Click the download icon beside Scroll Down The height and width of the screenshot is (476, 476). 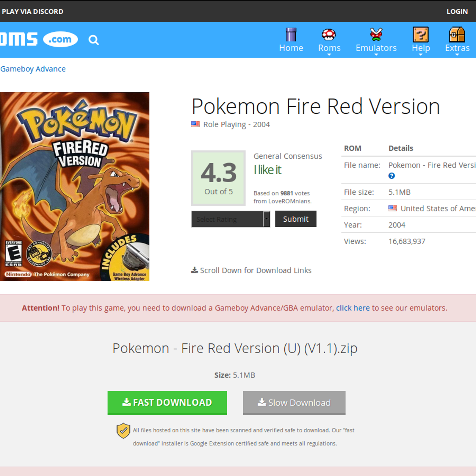click(194, 270)
